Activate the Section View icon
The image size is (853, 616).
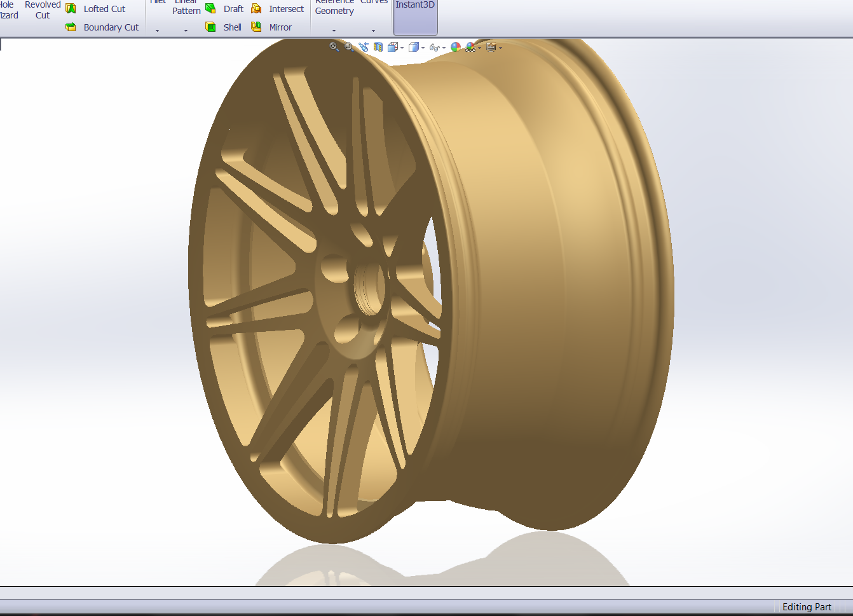pyautogui.click(x=378, y=47)
